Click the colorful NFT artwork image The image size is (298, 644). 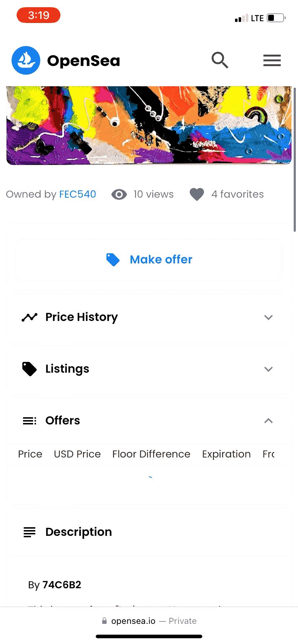(149, 125)
